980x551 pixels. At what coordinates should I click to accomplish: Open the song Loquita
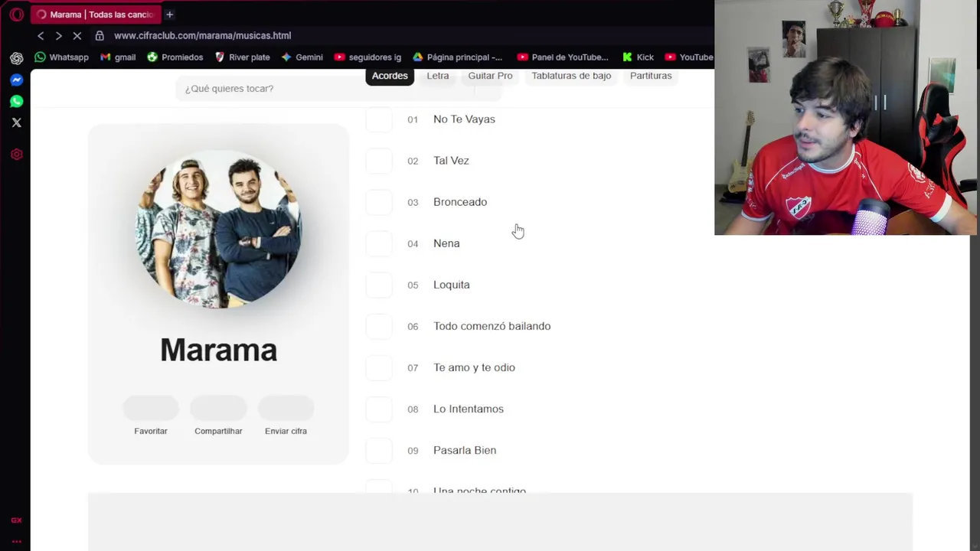[452, 285]
